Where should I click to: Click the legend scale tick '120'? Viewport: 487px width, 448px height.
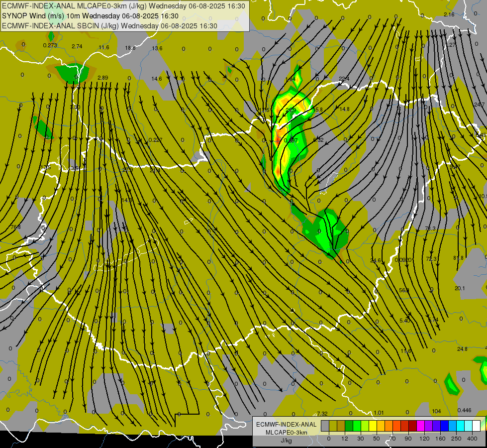click(x=425, y=439)
